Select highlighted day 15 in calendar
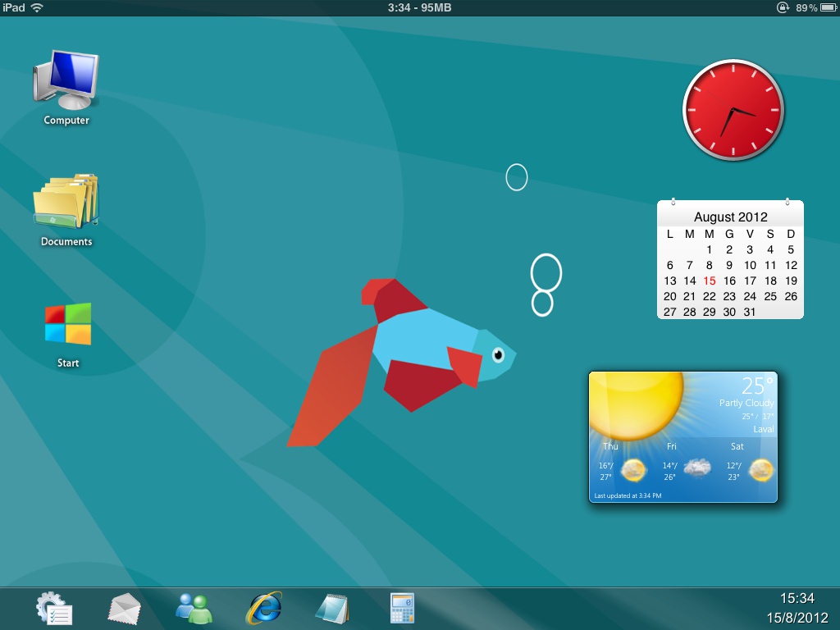 (x=710, y=281)
